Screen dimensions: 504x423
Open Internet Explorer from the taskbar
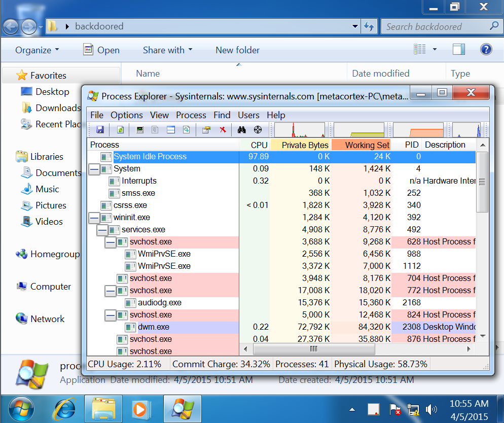coord(64,409)
